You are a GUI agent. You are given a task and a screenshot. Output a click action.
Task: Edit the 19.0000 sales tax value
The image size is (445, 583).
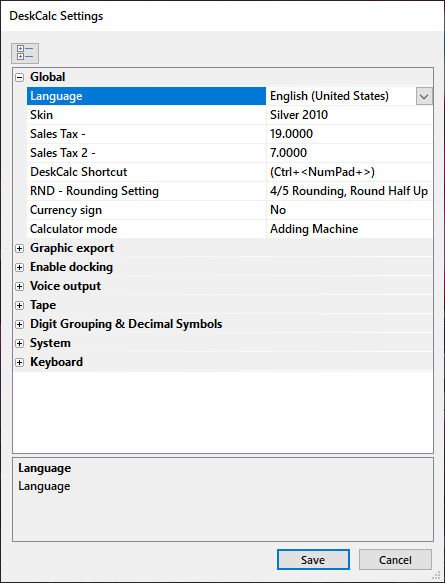click(x=291, y=134)
